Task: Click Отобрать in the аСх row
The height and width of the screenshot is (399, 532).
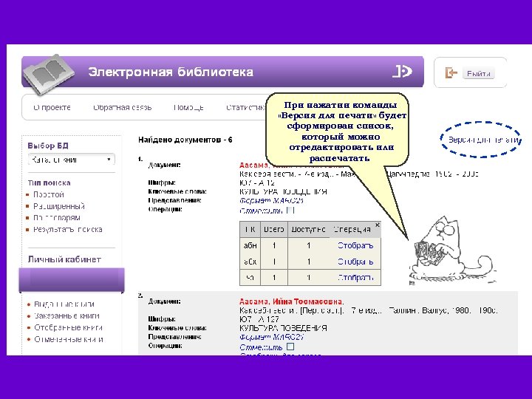Action: tap(355, 262)
